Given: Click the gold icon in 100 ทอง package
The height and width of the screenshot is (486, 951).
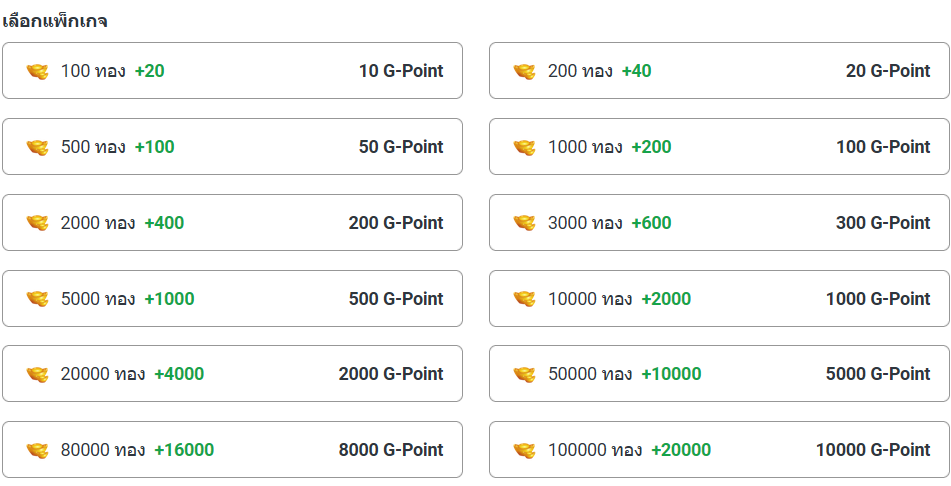Looking at the screenshot, I should [37, 72].
